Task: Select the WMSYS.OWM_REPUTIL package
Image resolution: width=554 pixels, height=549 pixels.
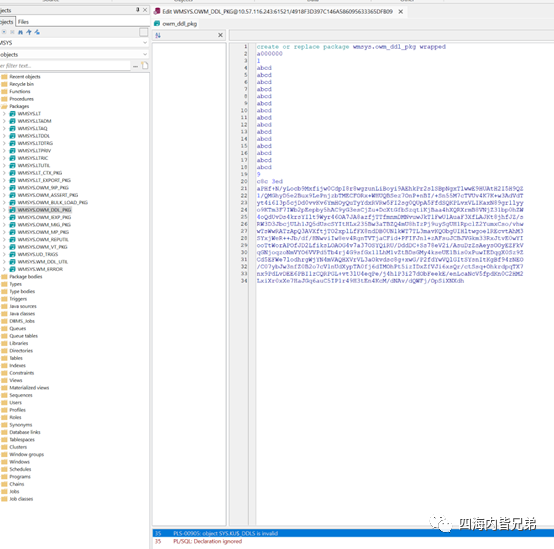Action: click(x=43, y=240)
